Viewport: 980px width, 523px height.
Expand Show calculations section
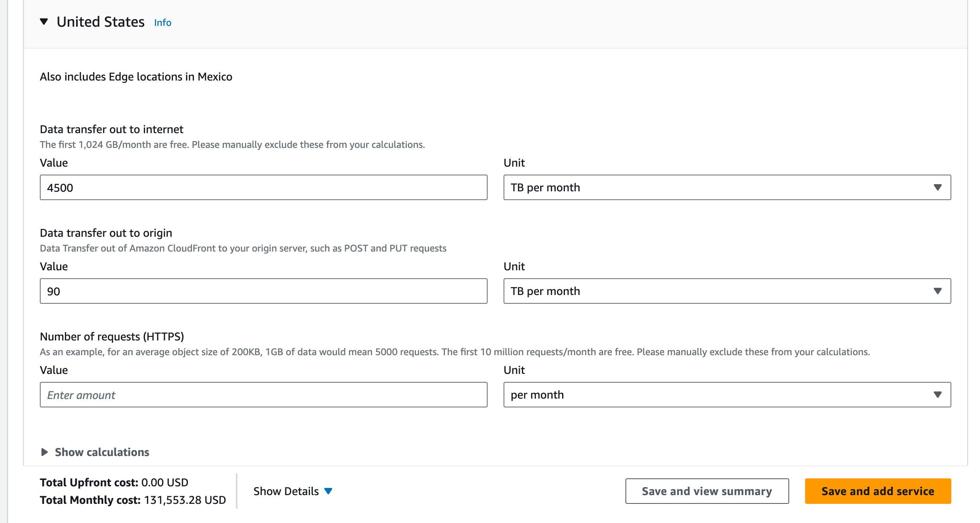point(102,452)
